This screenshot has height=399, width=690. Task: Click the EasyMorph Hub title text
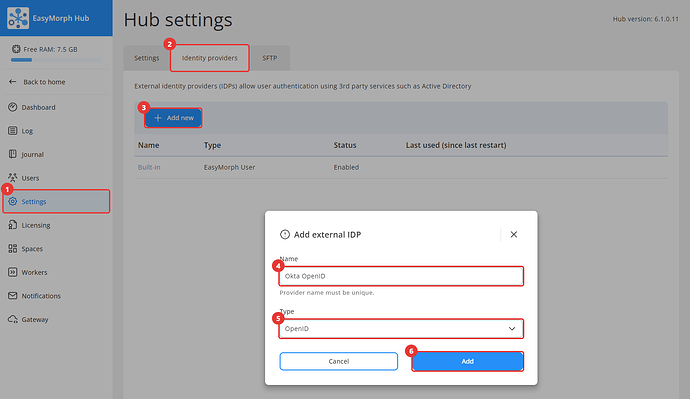pos(61,18)
